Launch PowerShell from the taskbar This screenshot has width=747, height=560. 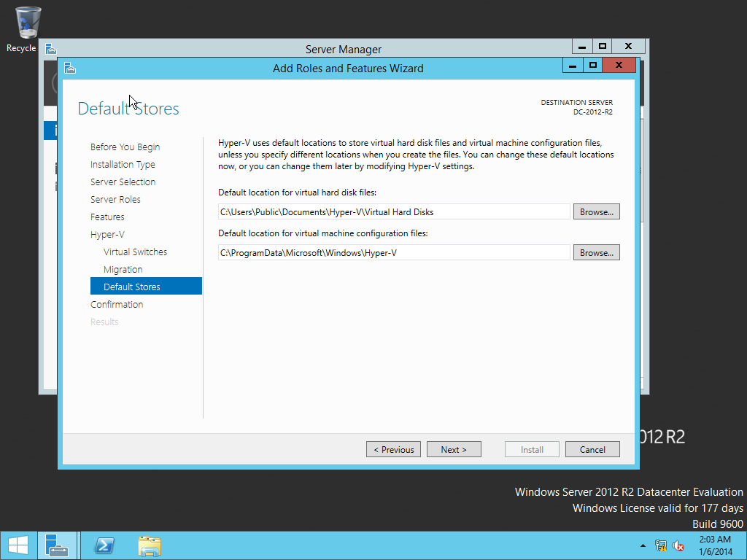(x=104, y=545)
